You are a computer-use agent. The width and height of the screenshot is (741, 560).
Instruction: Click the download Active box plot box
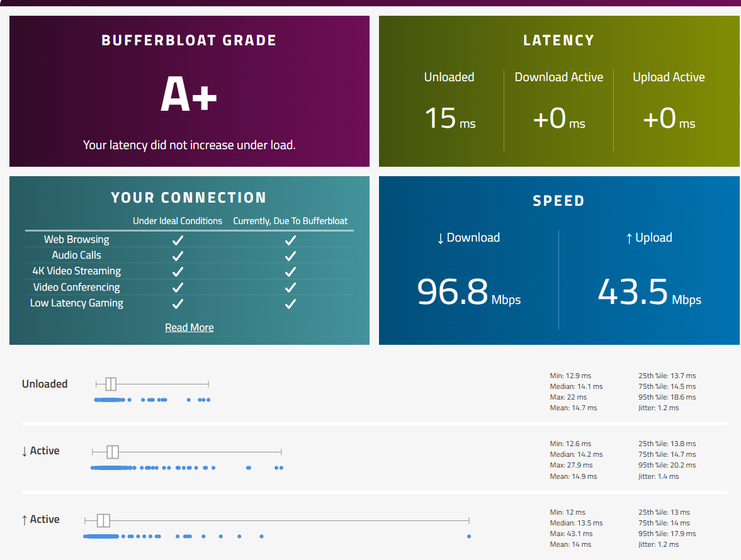point(113,452)
